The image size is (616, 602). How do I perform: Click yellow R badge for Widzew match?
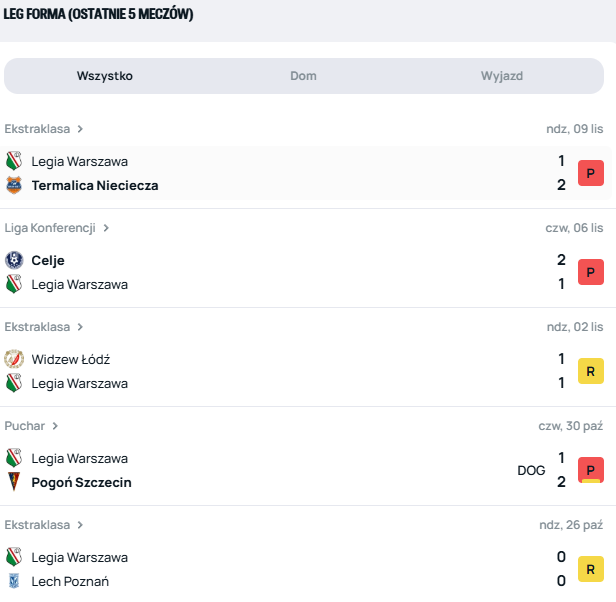click(591, 371)
